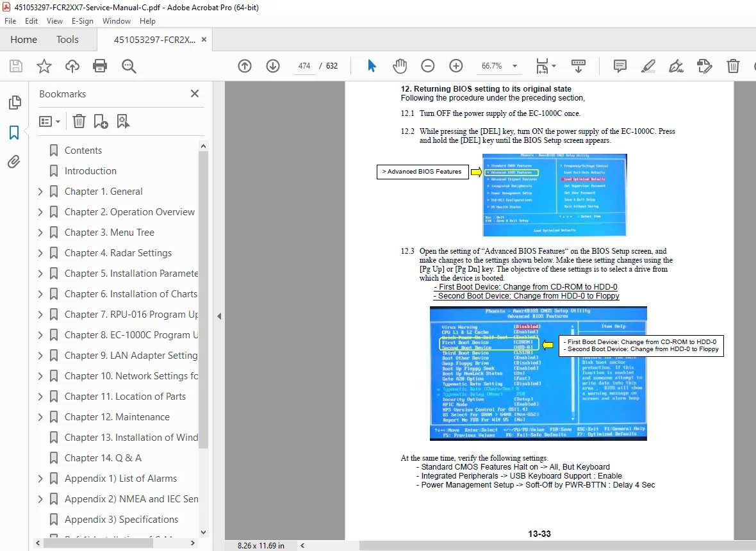The image size is (756, 551).
Task: Expand Chapter 4. Radar Settings
Action: point(40,253)
